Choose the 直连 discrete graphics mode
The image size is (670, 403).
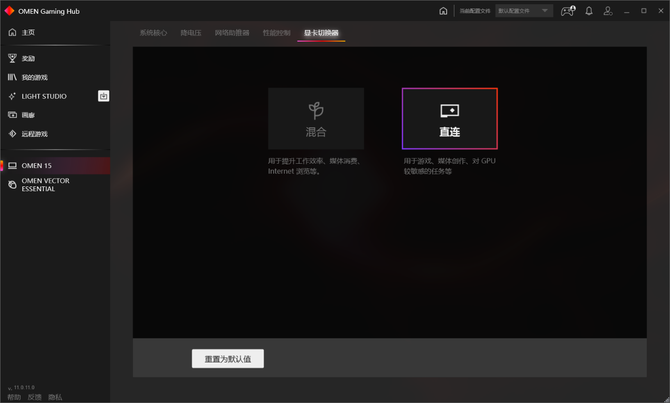tap(450, 118)
